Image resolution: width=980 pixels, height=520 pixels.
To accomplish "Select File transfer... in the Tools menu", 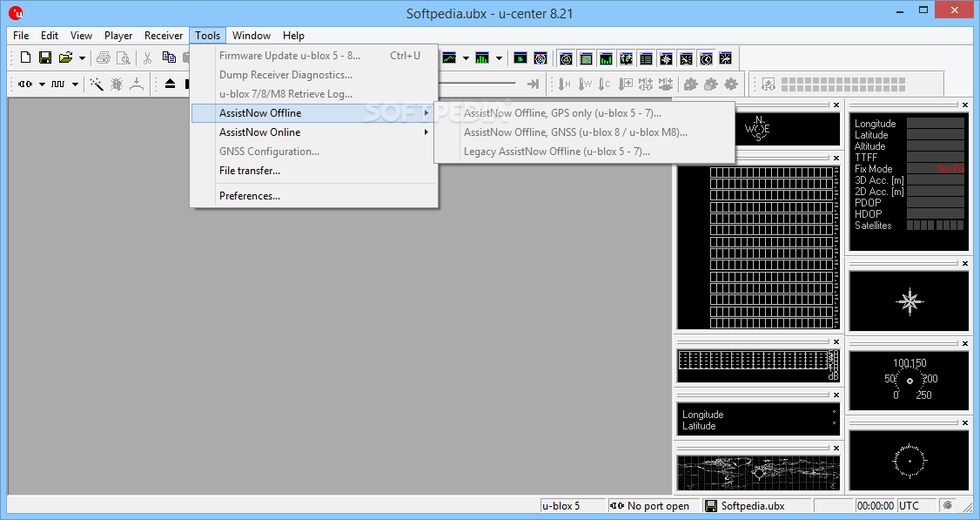I will coord(313,170).
